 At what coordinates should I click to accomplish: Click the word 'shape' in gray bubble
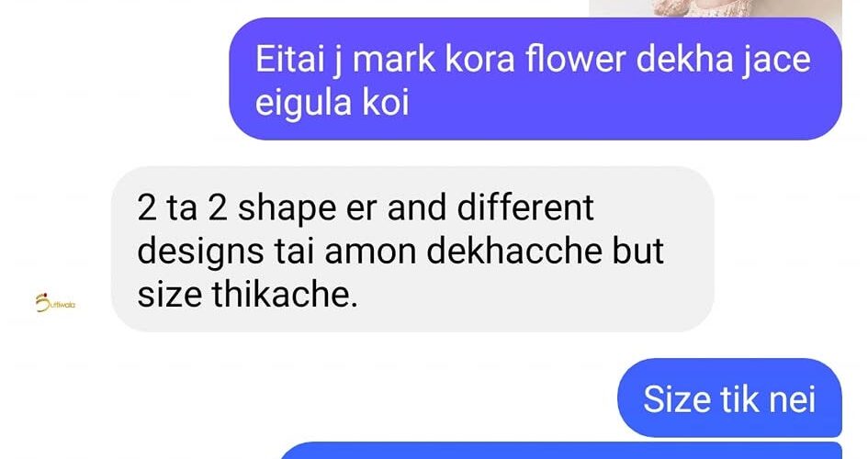287,208
